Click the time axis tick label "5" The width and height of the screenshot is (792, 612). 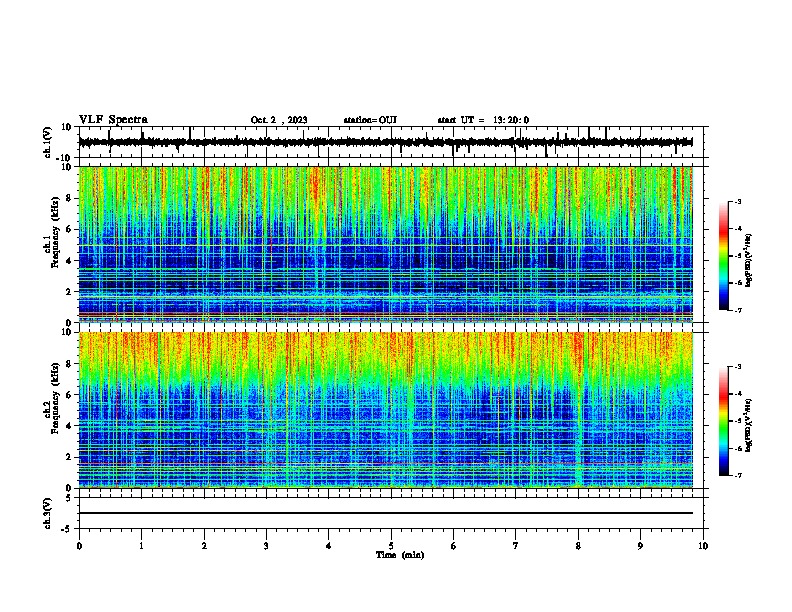point(391,546)
